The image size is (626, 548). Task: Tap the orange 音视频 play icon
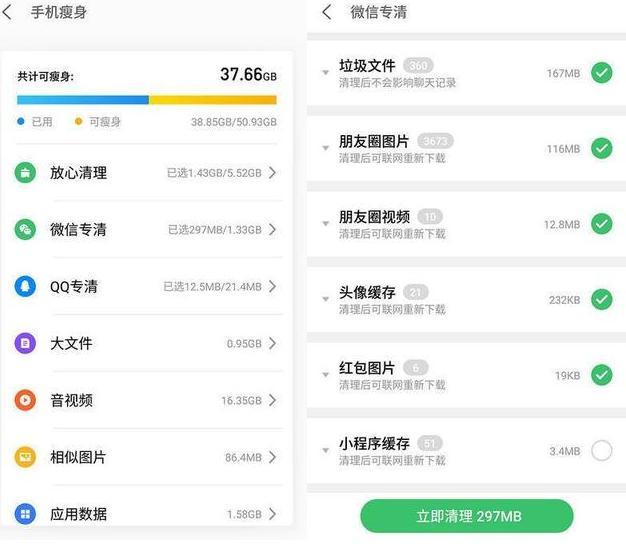(x=25, y=401)
